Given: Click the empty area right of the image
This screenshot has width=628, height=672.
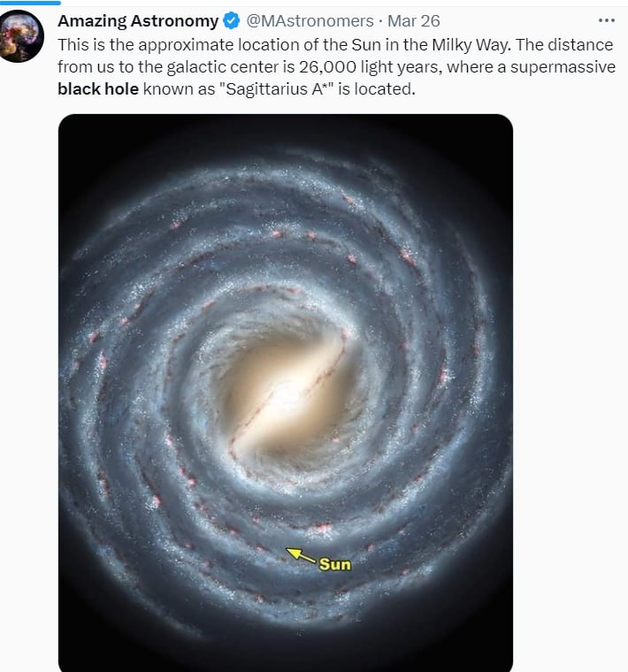Looking at the screenshot, I should 571,386.
